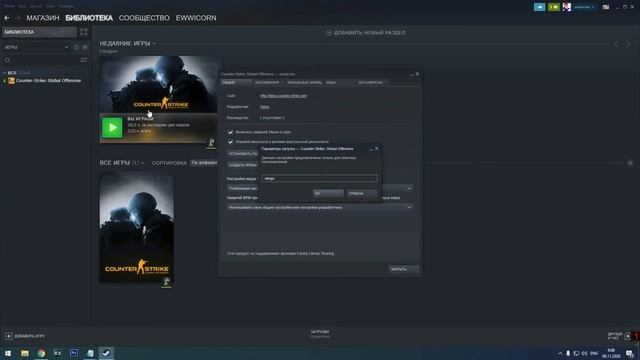
Task: Click the Library Home (БИБЛИОТЕКА) sidebar button
Action: (39, 32)
